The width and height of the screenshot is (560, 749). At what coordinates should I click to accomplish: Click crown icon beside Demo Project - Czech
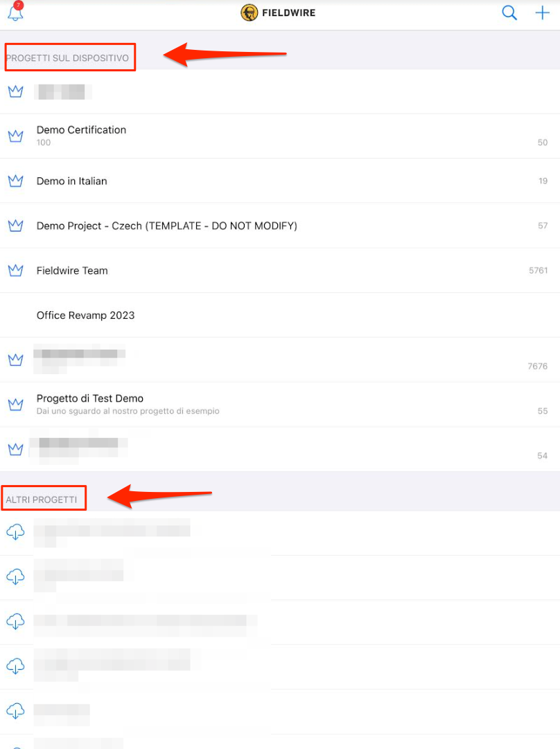click(16, 225)
